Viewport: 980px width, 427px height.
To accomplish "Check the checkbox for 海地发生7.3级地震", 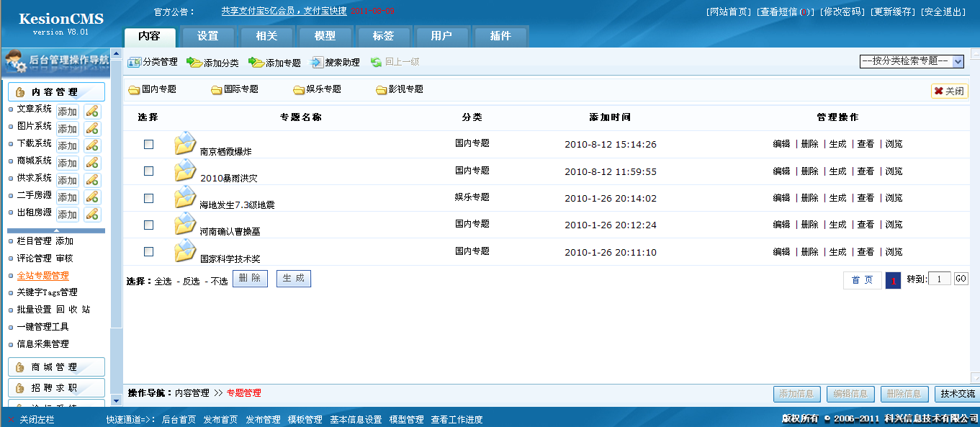I will (148, 197).
